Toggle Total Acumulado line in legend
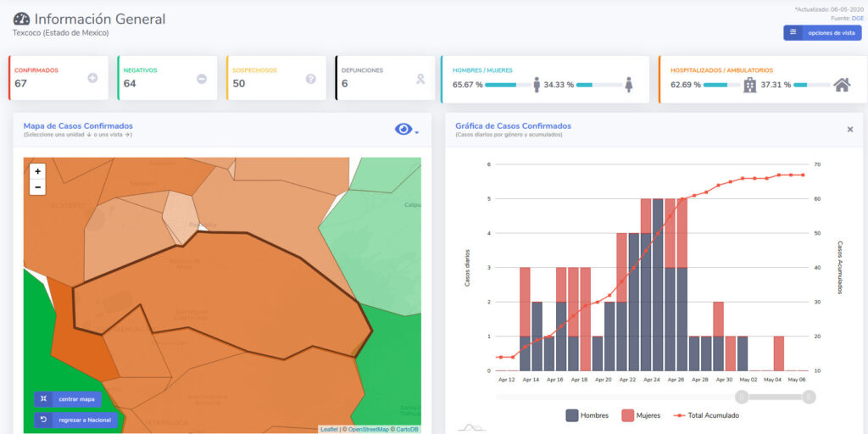The width and height of the screenshot is (868, 434). coord(705,415)
